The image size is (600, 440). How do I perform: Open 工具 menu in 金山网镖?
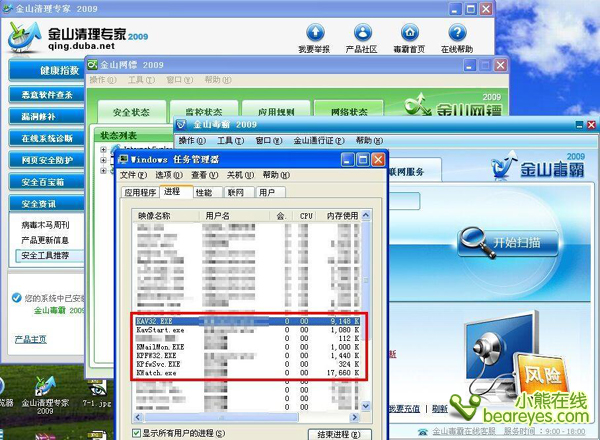click(141, 80)
